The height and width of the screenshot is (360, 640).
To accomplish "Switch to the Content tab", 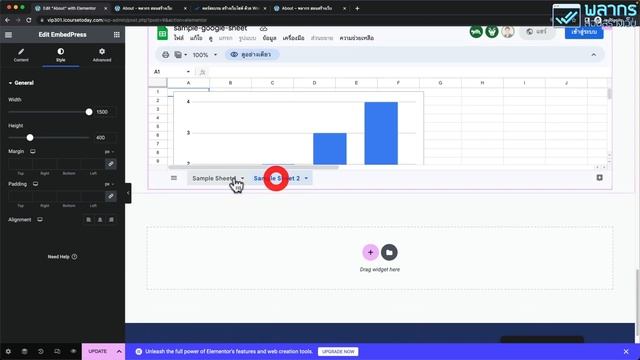I will coord(21,55).
